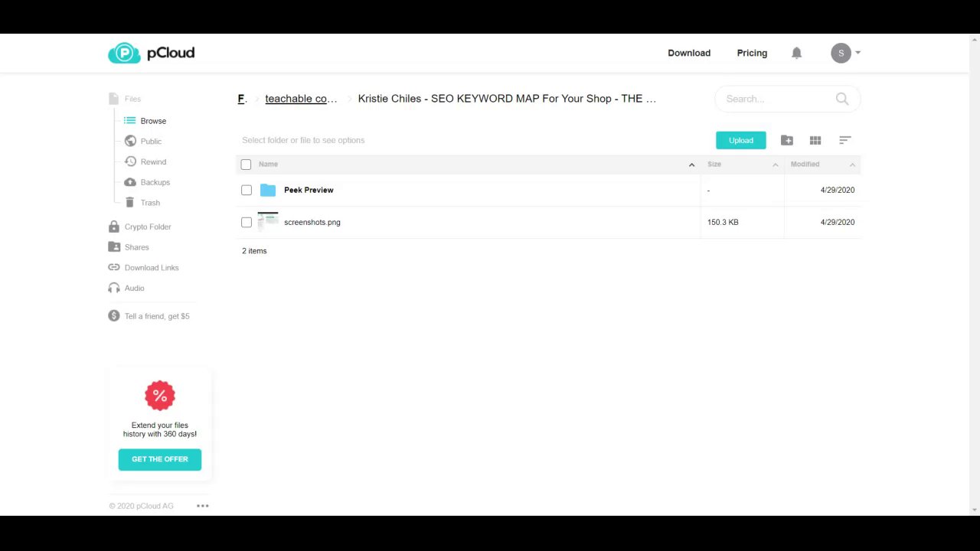Expand the account dropdown arrow
The image size is (980, 551).
pyautogui.click(x=857, y=53)
